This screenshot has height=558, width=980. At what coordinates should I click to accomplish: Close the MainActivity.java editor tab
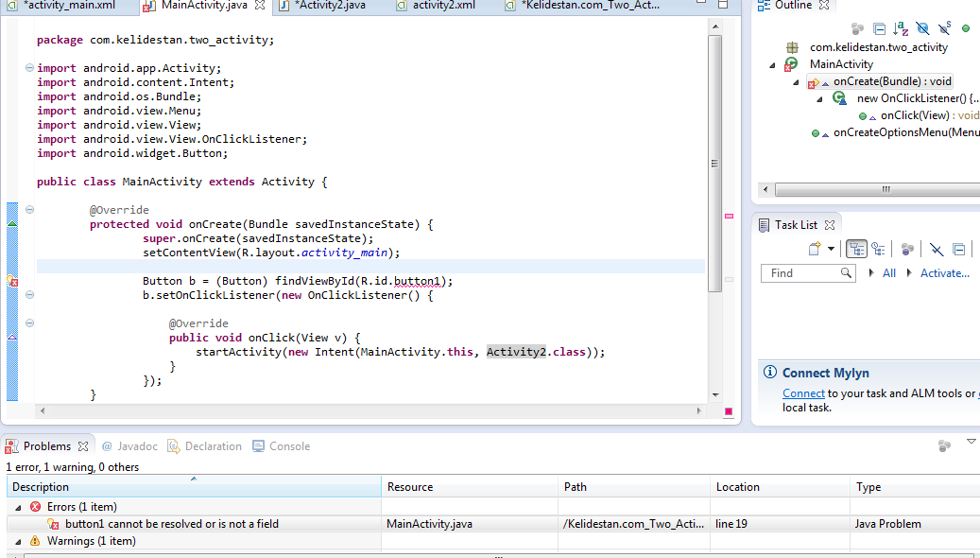pos(261,6)
